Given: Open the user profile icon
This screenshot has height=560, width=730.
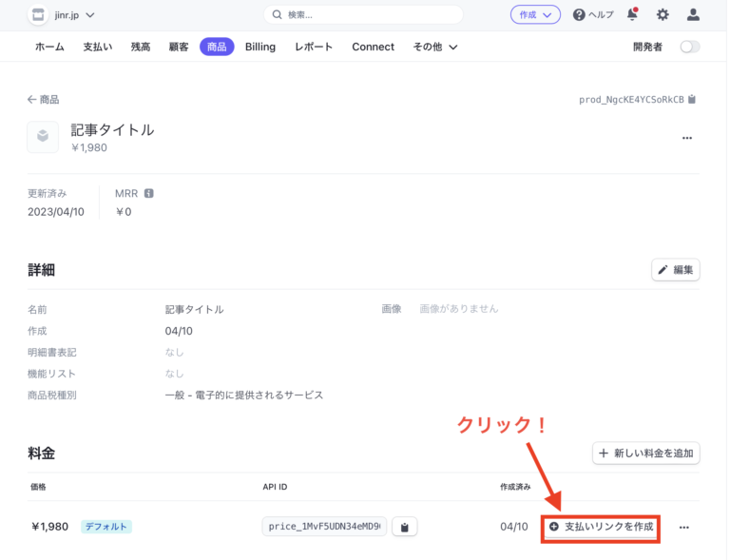Looking at the screenshot, I should (693, 14).
